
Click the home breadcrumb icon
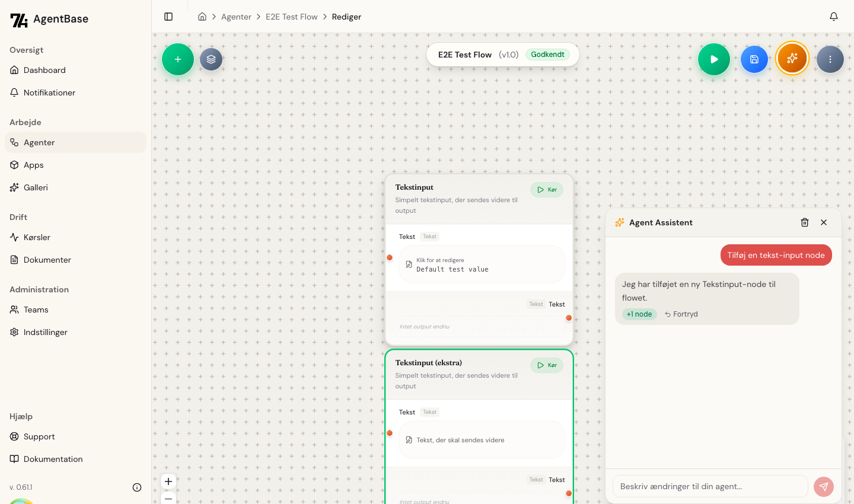[x=202, y=17]
